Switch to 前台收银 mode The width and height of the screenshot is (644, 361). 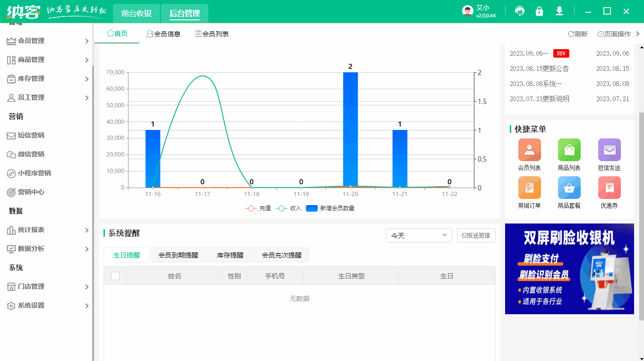point(136,13)
